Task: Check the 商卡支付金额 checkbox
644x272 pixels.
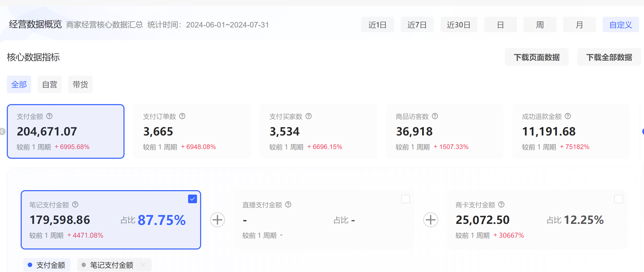Action: tap(618, 199)
